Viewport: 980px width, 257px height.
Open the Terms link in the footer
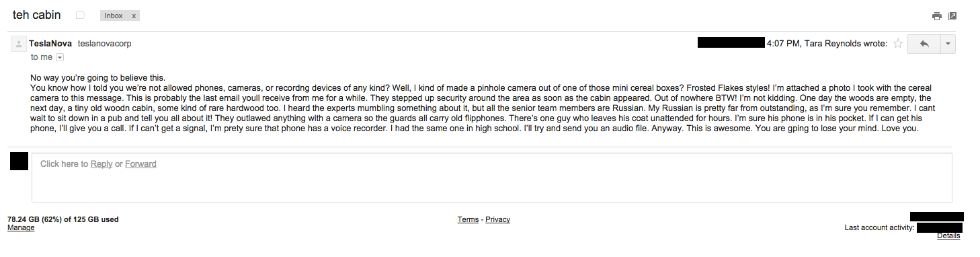coord(468,220)
